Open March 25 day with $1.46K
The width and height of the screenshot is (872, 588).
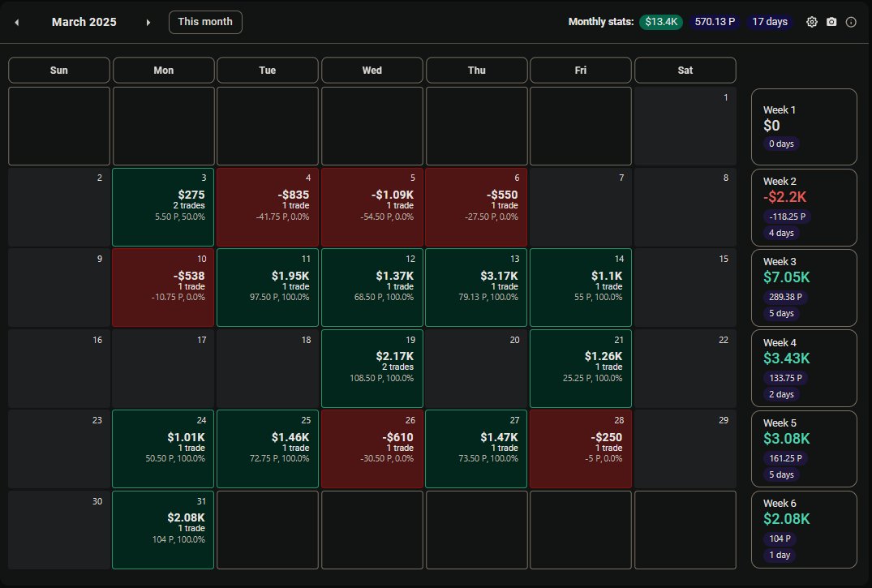(x=268, y=449)
